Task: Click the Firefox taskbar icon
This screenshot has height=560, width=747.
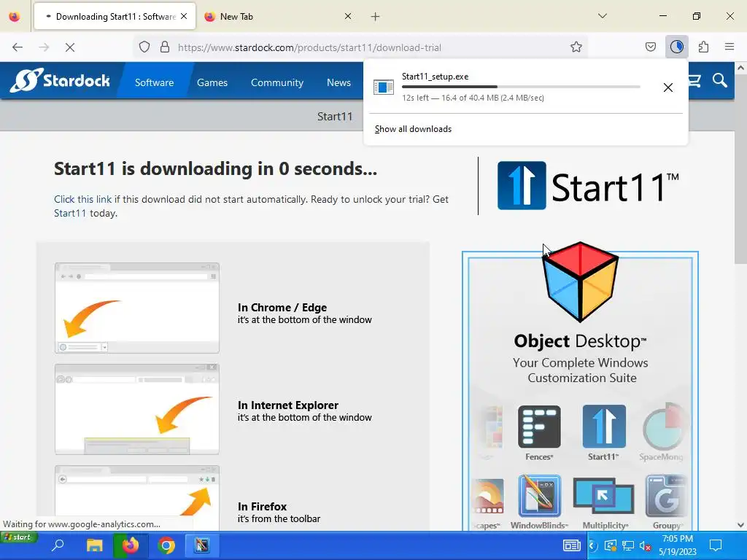Action: click(x=131, y=545)
